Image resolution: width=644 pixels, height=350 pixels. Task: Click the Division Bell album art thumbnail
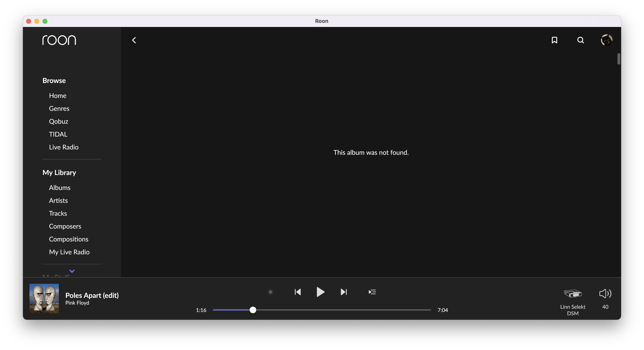44,298
